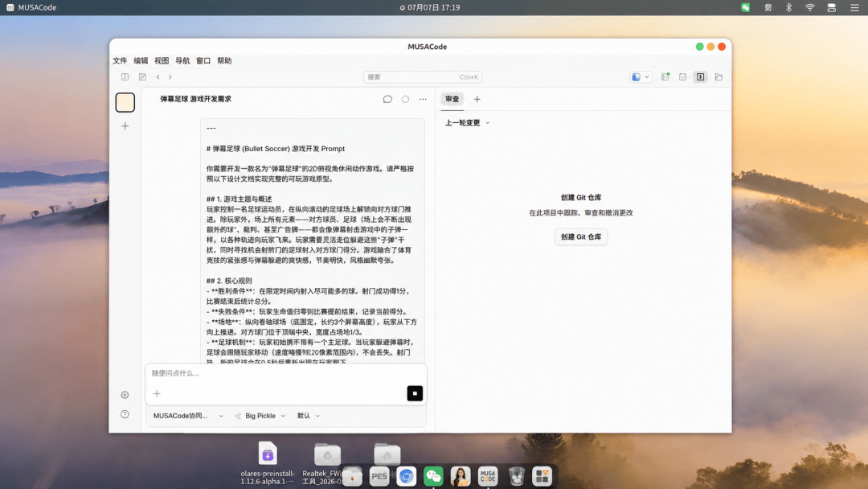Open the Realtek_FW folder on desktop
Screen dimensions: 868x489
(x=327, y=454)
